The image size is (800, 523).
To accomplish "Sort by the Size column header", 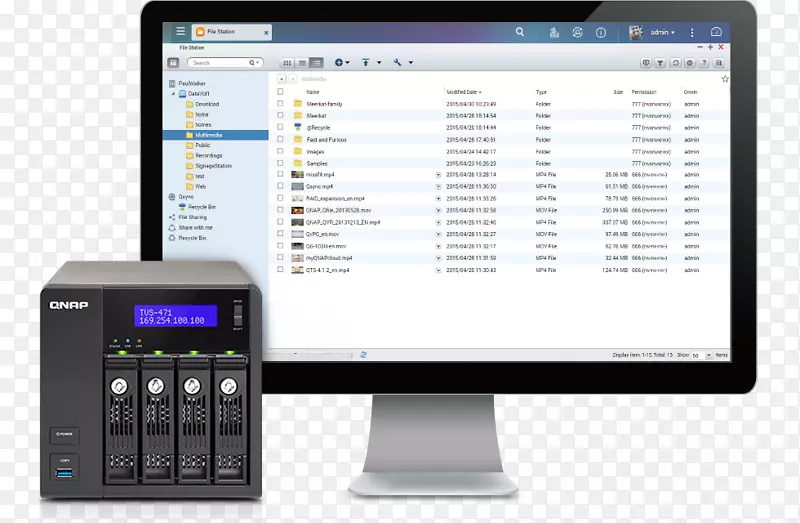I will [618, 92].
